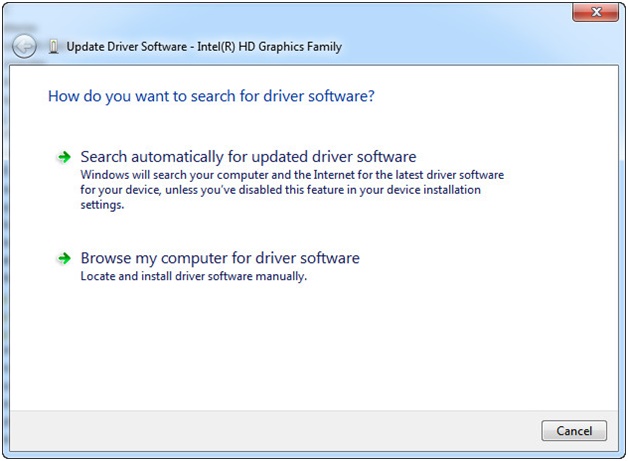Click green arrow beside Browse my computer option

tap(64, 259)
